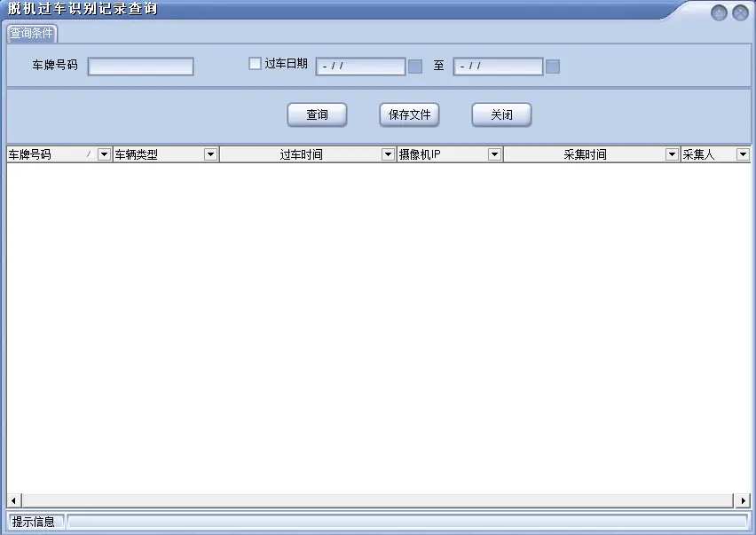Viewport: 756px width, 535px height.
Task: Open the 过车时间 column filter dropdown
Action: (x=387, y=153)
